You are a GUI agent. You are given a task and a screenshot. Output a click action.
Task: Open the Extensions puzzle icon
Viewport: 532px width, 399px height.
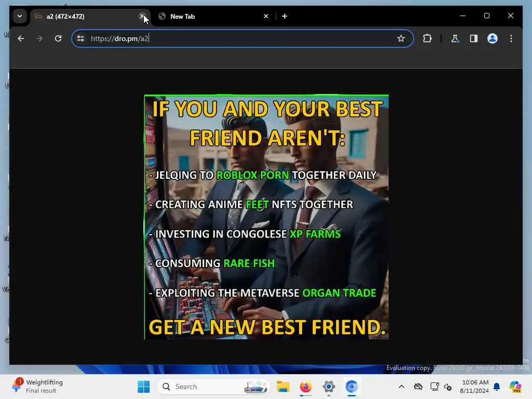428,38
